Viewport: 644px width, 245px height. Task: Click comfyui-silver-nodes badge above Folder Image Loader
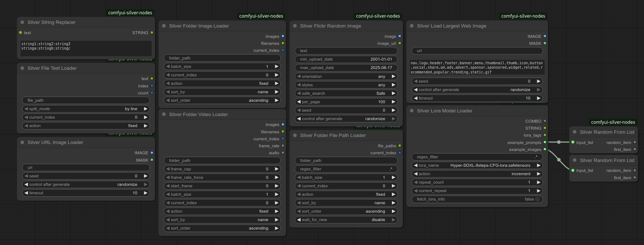tap(261, 16)
